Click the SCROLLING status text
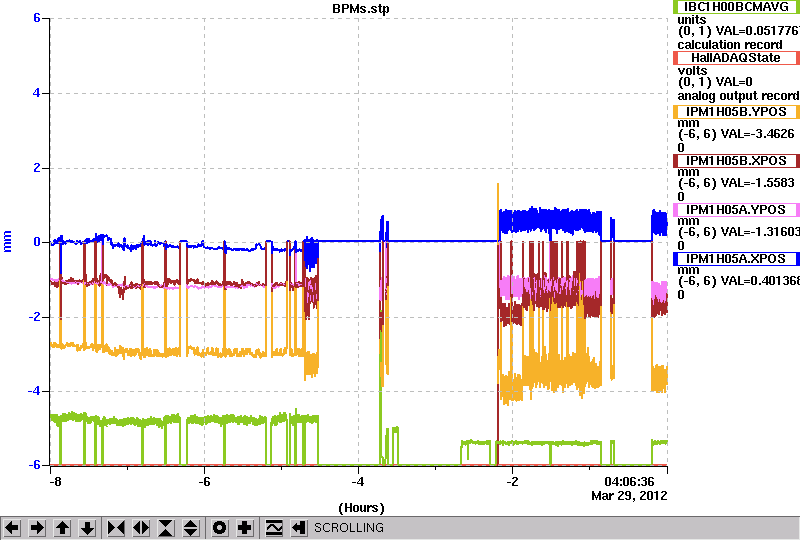This screenshot has width=800, height=540. (348, 528)
